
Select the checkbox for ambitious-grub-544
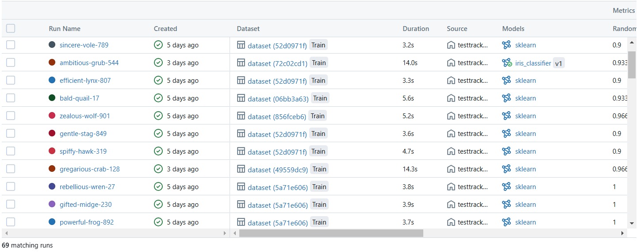coord(11,63)
